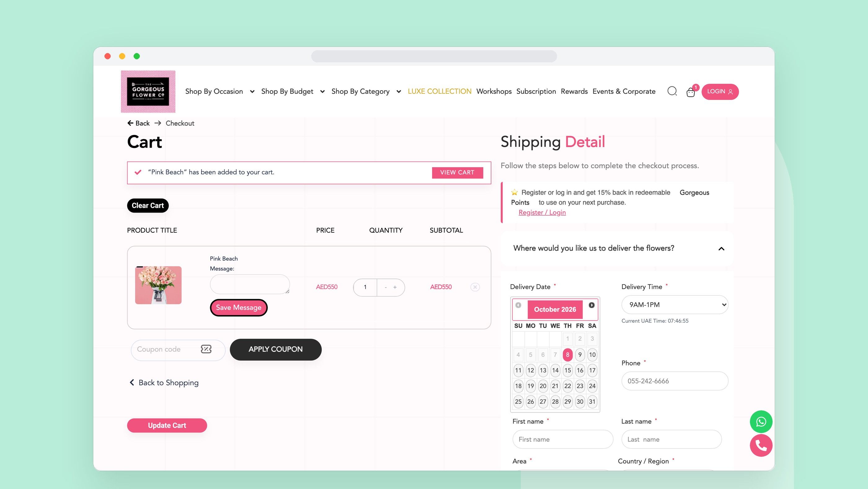Viewport: 868px width, 489px height.
Task: Click Clear Cart button
Action: click(x=148, y=206)
